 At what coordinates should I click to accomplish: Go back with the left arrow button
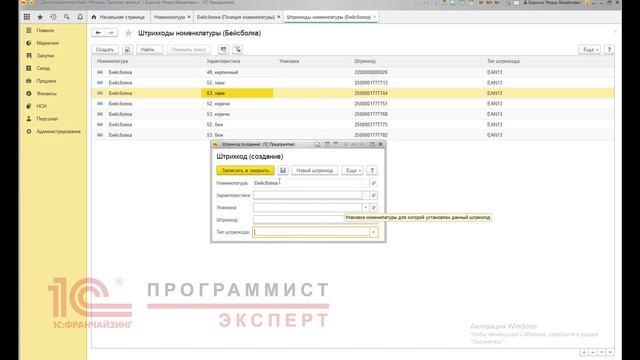(x=98, y=33)
